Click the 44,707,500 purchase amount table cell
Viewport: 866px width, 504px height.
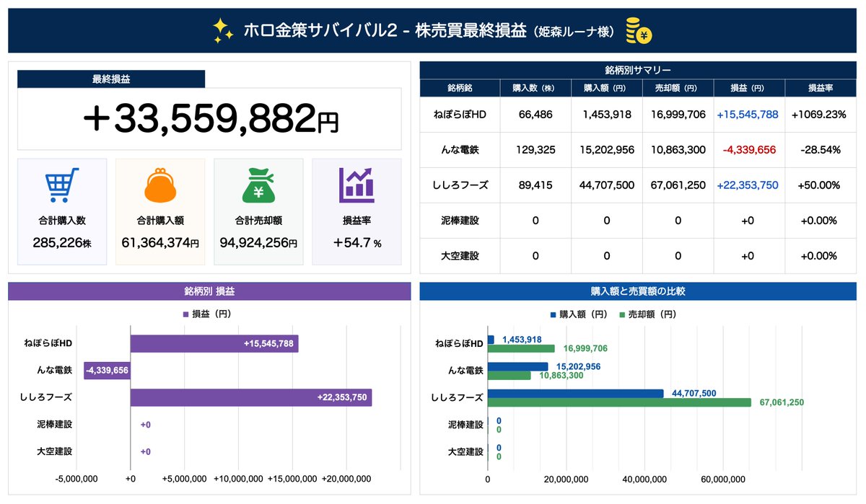click(606, 185)
